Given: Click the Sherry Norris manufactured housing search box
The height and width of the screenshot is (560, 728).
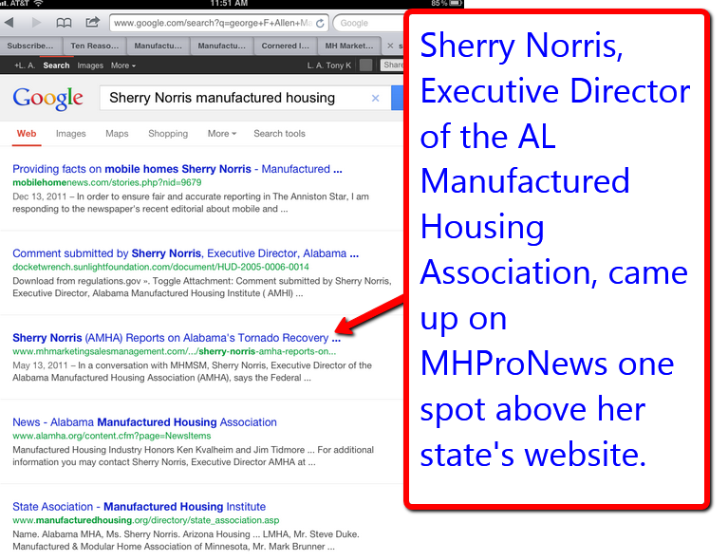Looking at the screenshot, I should pyautogui.click(x=245, y=98).
